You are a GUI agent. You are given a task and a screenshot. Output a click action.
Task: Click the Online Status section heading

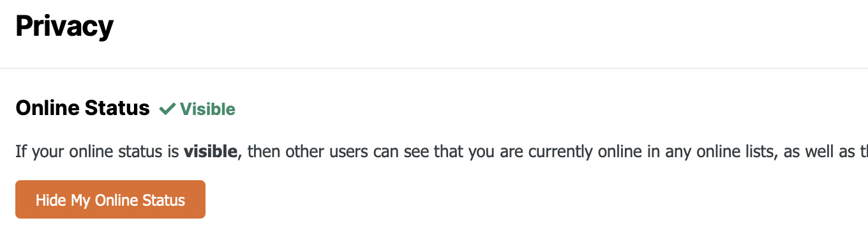[x=82, y=108]
